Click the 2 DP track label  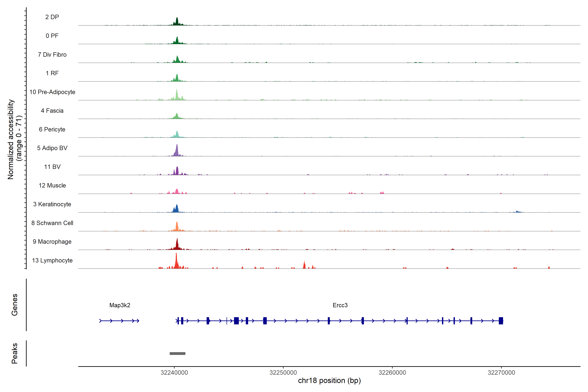pos(52,17)
